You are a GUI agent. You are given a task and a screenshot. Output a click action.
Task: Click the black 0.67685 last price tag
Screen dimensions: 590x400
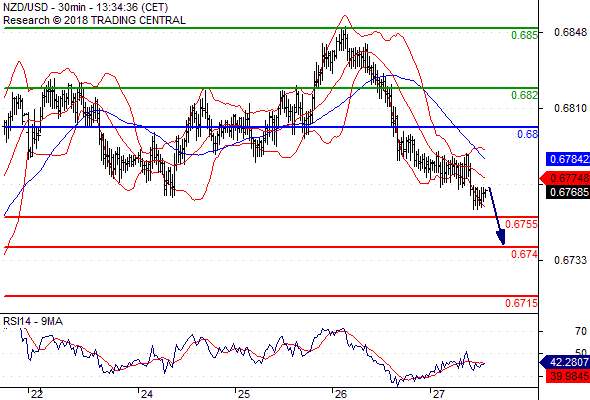[568, 192]
